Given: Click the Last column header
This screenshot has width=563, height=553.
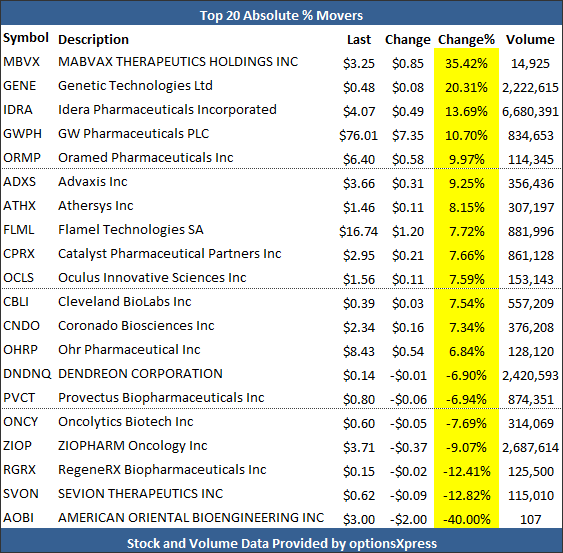Looking at the screenshot, I should pyautogui.click(x=359, y=40).
